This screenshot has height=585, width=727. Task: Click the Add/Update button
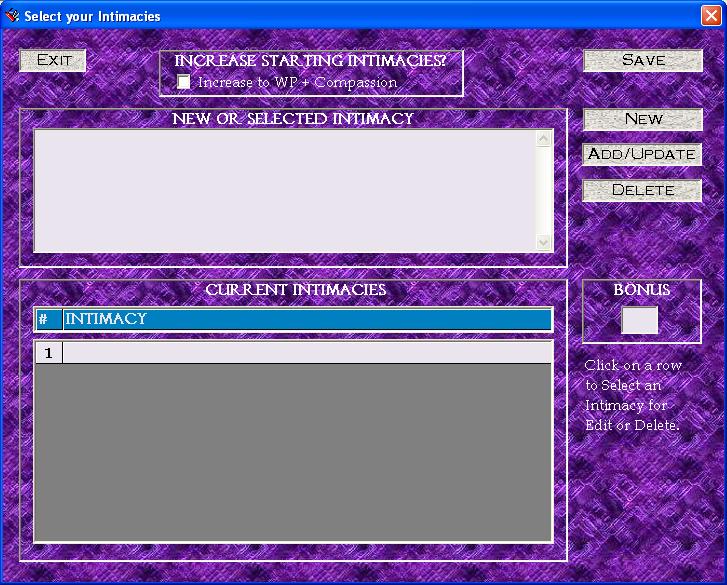click(642, 154)
